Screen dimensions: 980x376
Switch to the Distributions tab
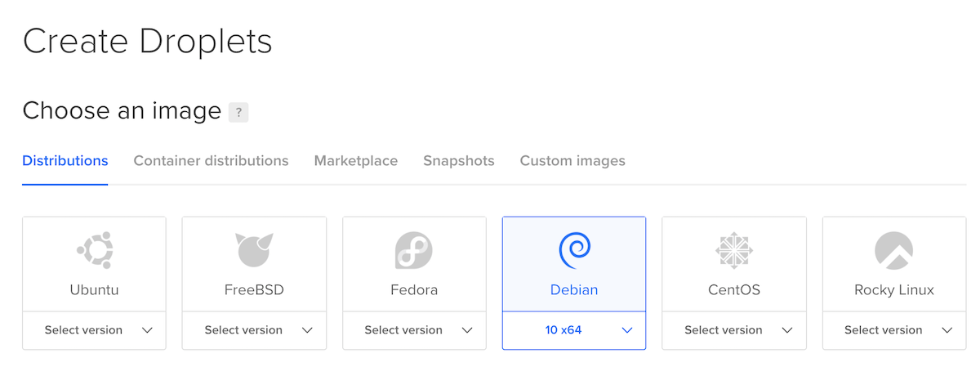[x=65, y=161]
